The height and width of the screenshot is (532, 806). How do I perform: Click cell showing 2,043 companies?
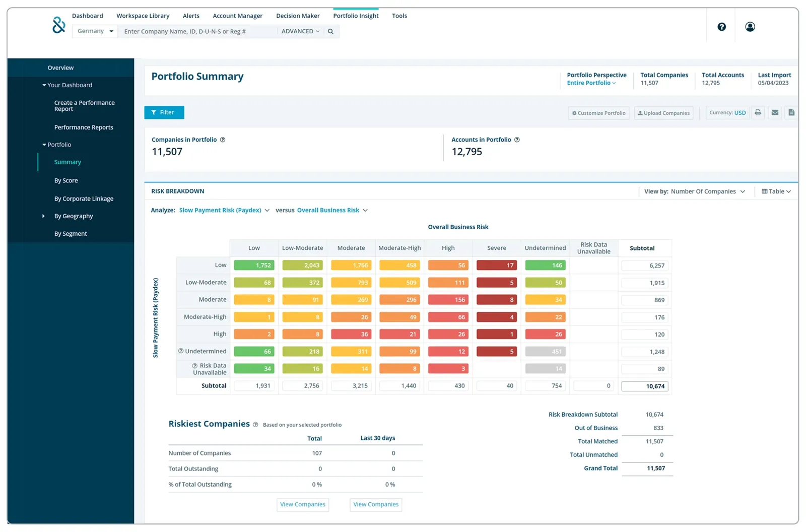[303, 265]
